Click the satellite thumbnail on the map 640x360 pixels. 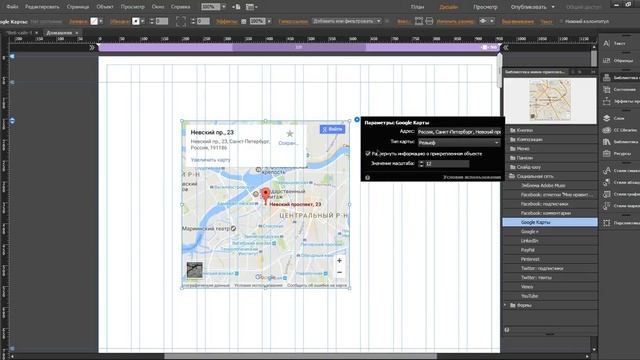tap(194, 270)
